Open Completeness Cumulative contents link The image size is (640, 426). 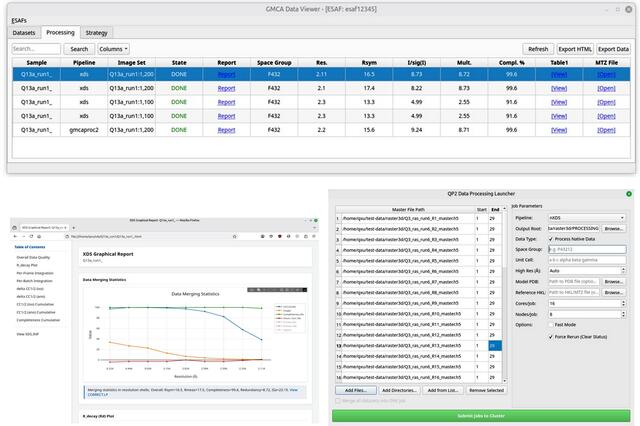coord(38,320)
